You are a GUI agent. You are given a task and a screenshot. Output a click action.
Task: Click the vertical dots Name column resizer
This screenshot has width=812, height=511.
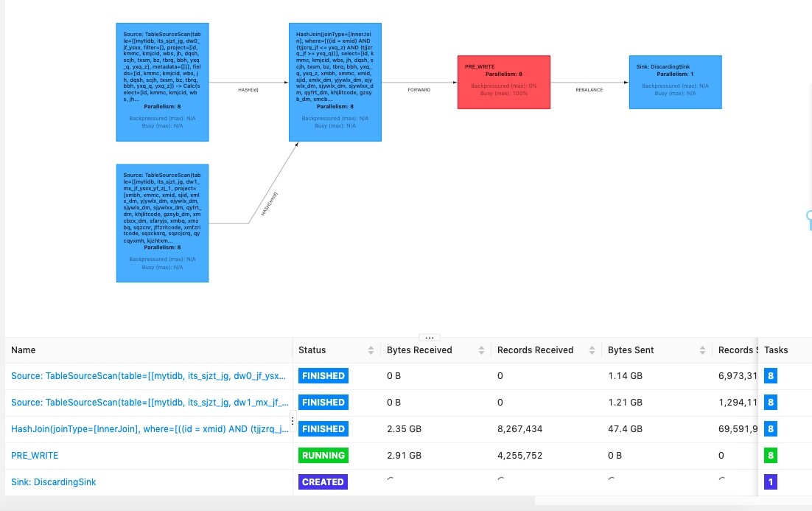pyautogui.click(x=293, y=422)
